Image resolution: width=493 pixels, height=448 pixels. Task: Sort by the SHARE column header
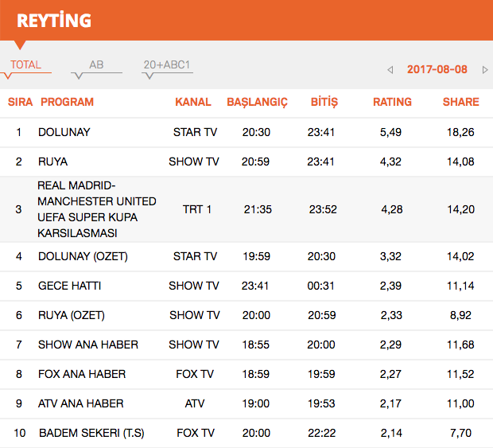(x=461, y=102)
